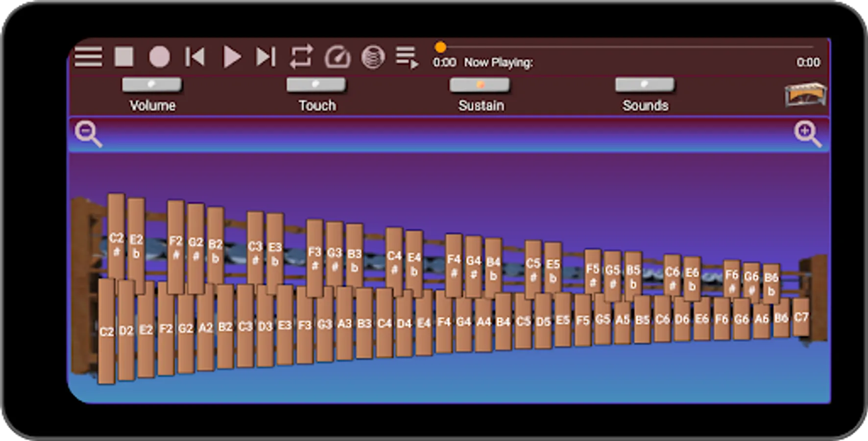The height and width of the screenshot is (441, 868).
Task: Strike the C2 sharp bar
Action: point(116,236)
